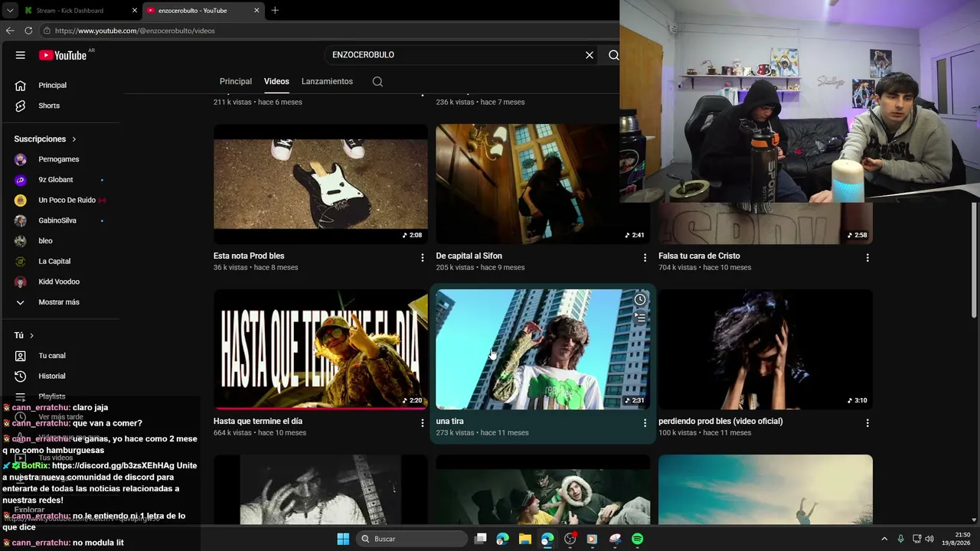Click the Windows taskbar Buscar search box
The width and height of the screenshot is (980, 551).
413,539
